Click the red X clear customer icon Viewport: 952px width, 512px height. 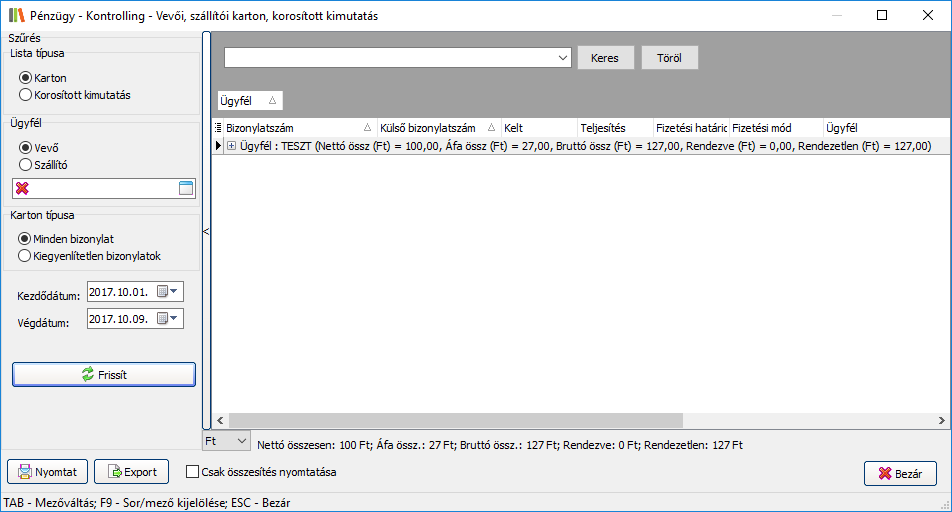22,188
